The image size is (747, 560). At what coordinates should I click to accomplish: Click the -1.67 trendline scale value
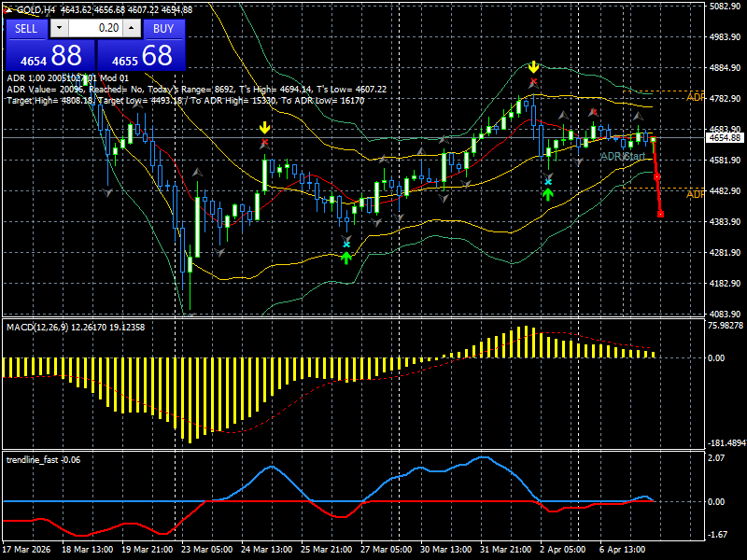point(718,534)
